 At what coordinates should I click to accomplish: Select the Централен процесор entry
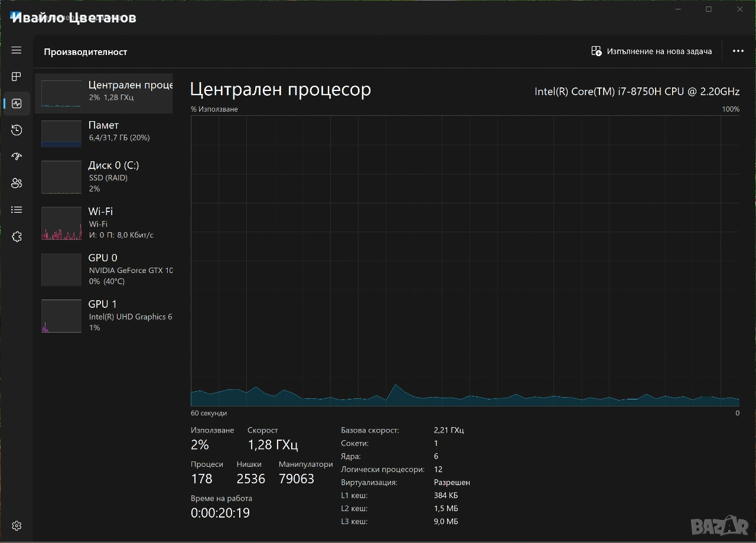tap(104, 93)
